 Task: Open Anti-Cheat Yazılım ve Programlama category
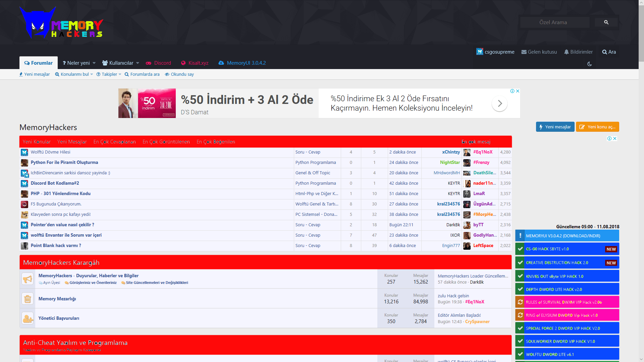[x=75, y=343]
